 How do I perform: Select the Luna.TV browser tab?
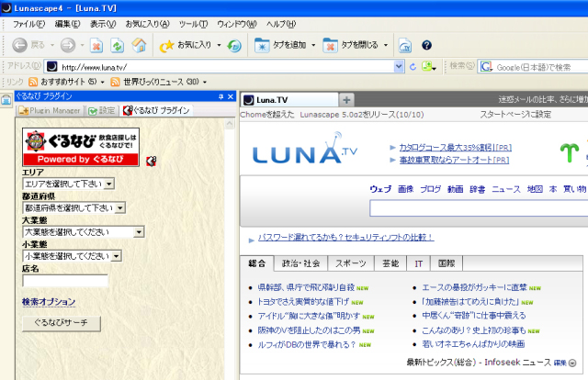coord(289,100)
